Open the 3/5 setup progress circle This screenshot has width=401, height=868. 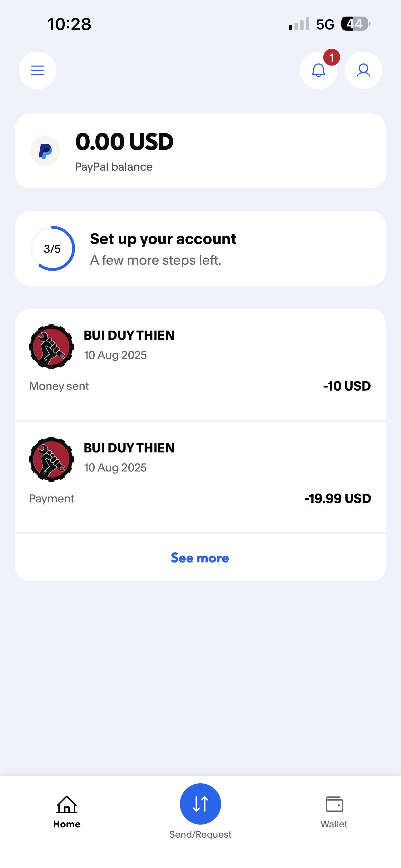coord(52,248)
